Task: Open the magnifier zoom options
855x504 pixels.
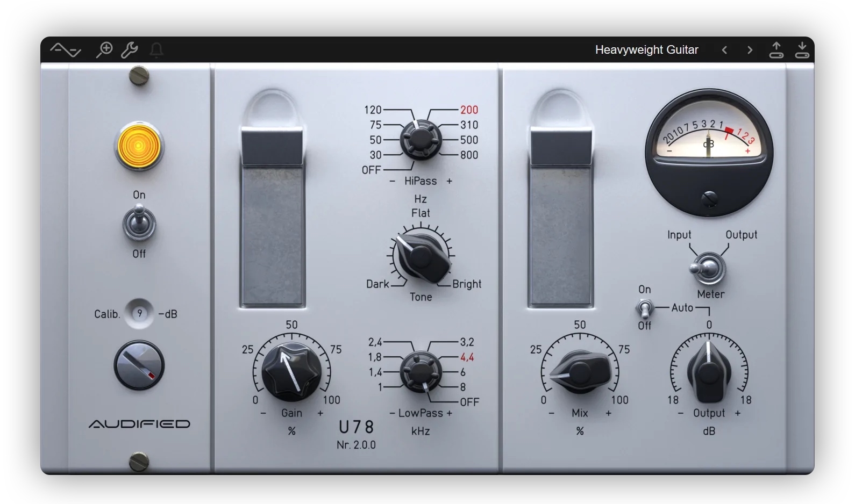Action: tap(104, 50)
